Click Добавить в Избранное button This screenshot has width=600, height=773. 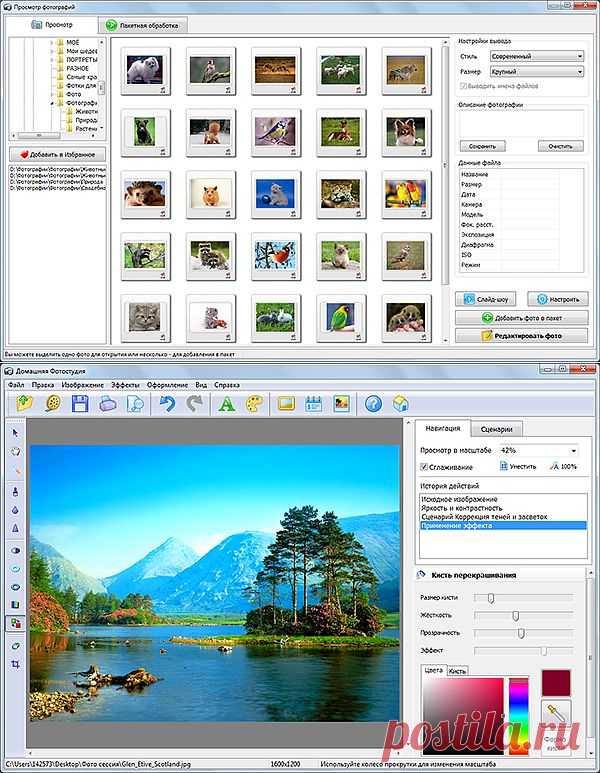(x=57, y=154)
